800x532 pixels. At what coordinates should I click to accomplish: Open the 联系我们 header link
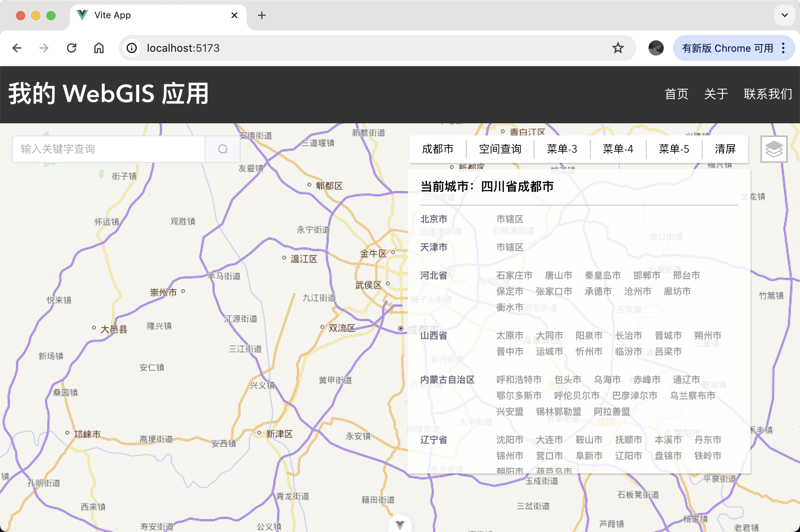pyautogui.click(x=768, y=94)
